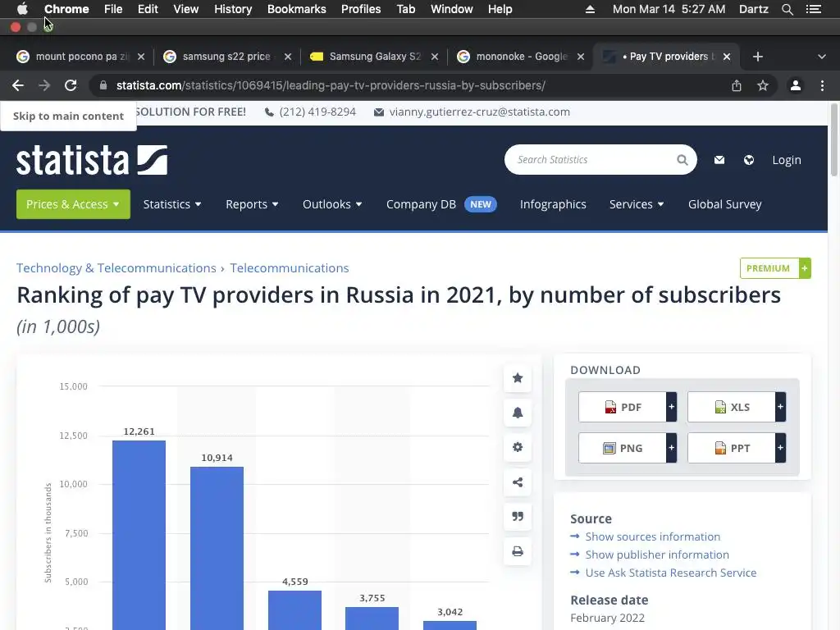This screenshot has width=840, height=630.
Task: Click the notification bell icon beside chart
Action: coord(518,413)
